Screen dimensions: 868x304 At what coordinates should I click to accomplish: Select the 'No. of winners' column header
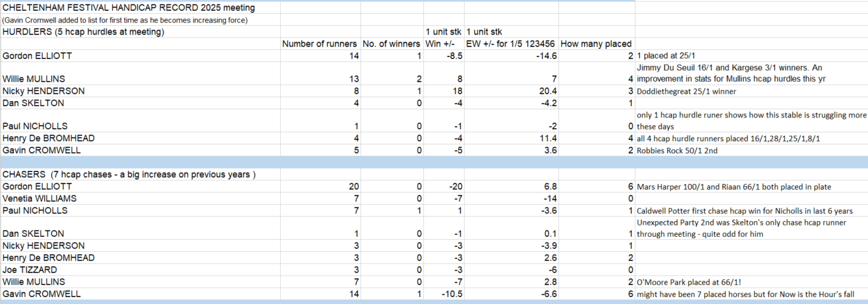point(391,44)
